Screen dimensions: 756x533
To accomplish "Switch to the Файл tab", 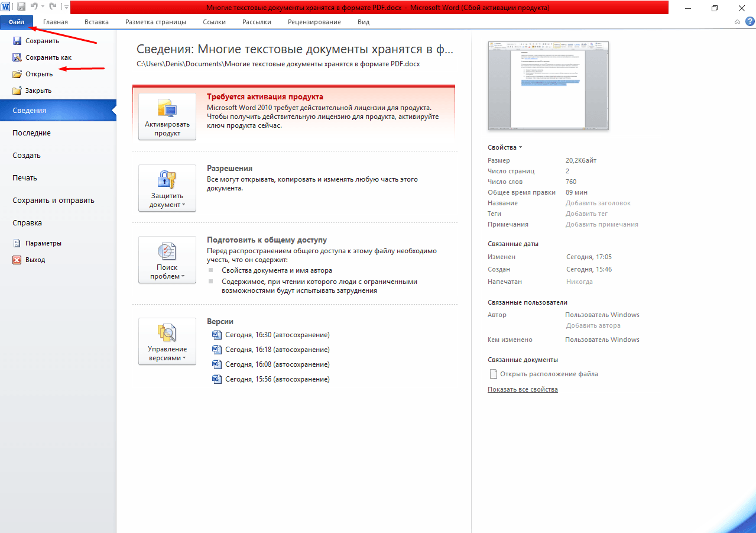I will click(17, 22).
